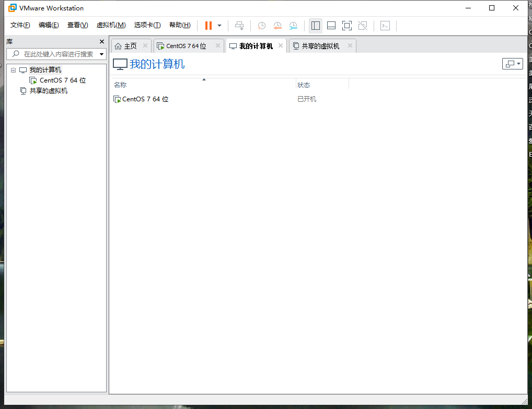Open the view options dropdown at right
Viewport: 532px width, 409px height.
[512, 64]
